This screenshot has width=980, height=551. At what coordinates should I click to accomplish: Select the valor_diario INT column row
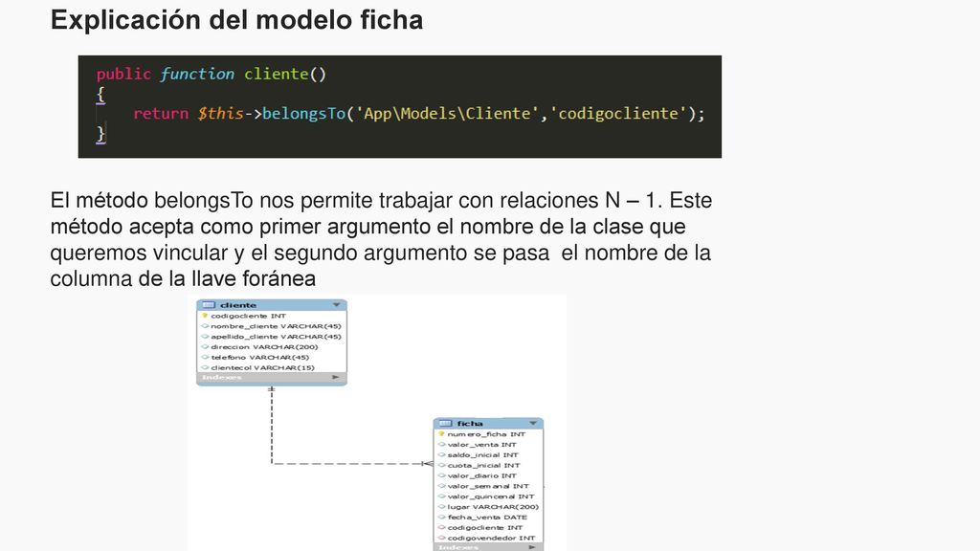pyautogui.click(x=488, y=475)
